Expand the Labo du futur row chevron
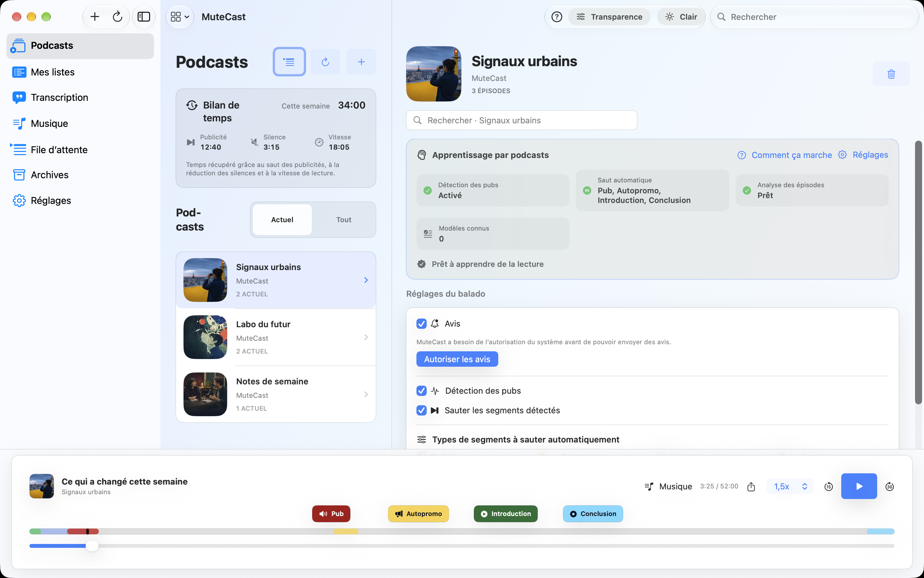Image resolution: width=924 pixels, height=578 pixels. 366,337
